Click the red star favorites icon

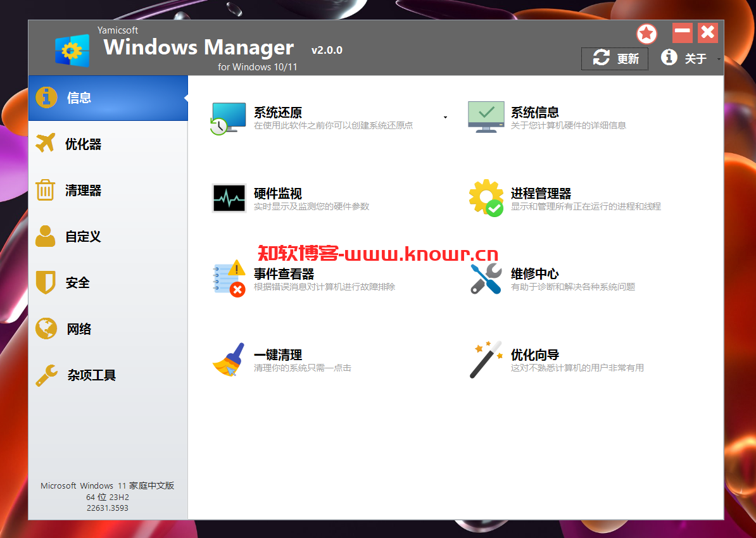click(646, 34)
